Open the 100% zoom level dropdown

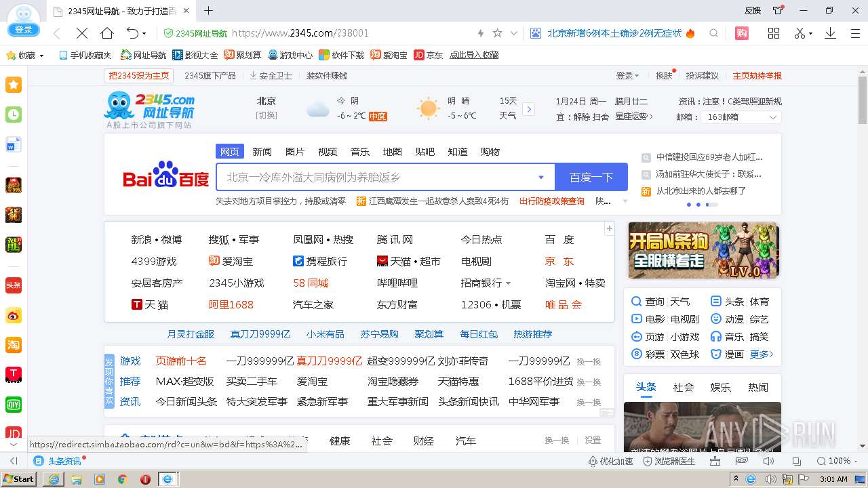[x=839, y=461]
